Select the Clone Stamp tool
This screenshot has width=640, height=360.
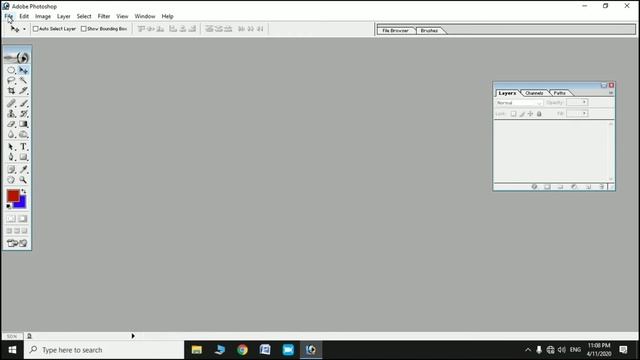11,113
